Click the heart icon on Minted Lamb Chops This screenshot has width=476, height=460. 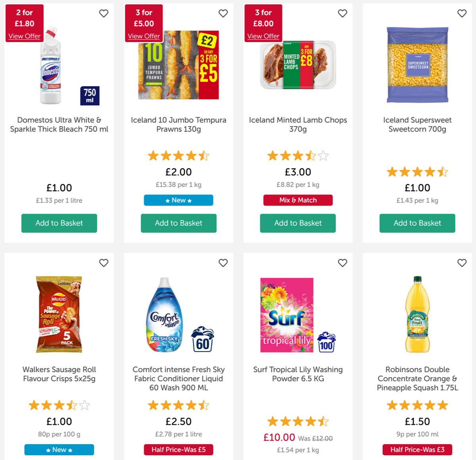tap(342, 13)
